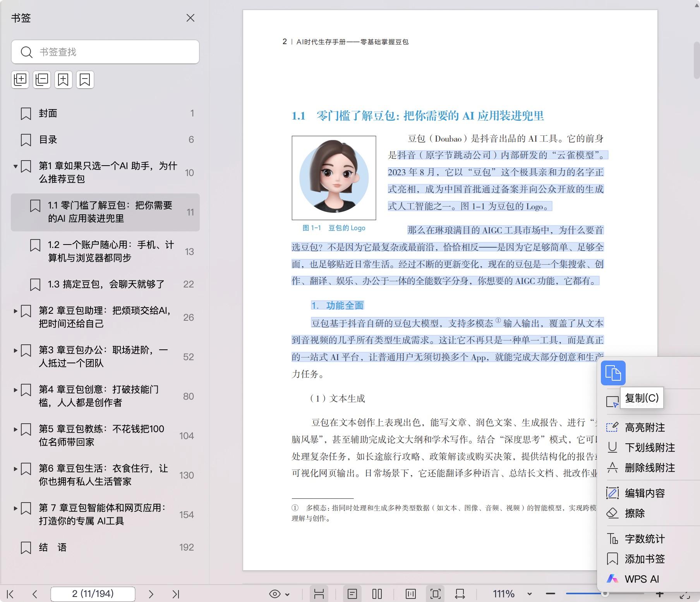The width and height of the screenshot is (700, 602).
Task: Click the （1）文本生成 line
Action: pyautogui.click(x=337, y=398)
